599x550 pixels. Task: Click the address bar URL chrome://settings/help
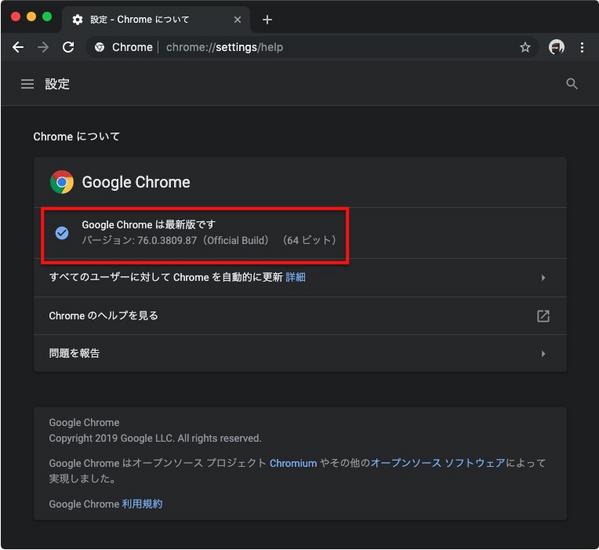[225, 47]
